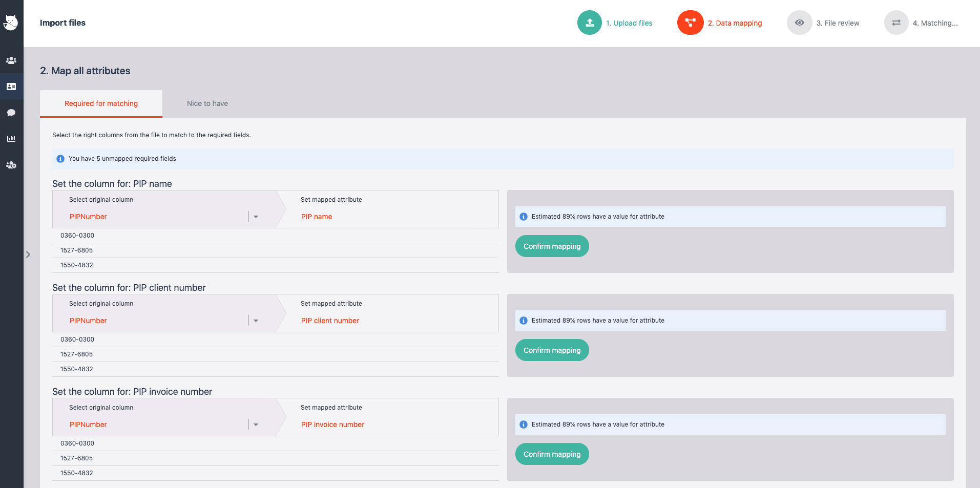
Task: Go to 4. Matching step label
Action: click(935, 23)
